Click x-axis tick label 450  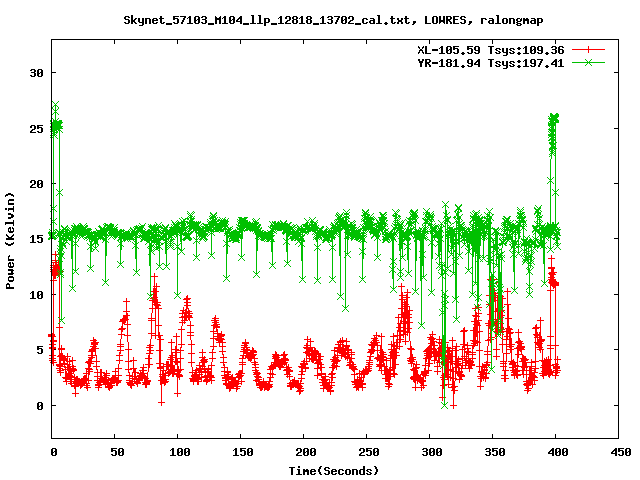pyautogui.click(x=621, y=452)
